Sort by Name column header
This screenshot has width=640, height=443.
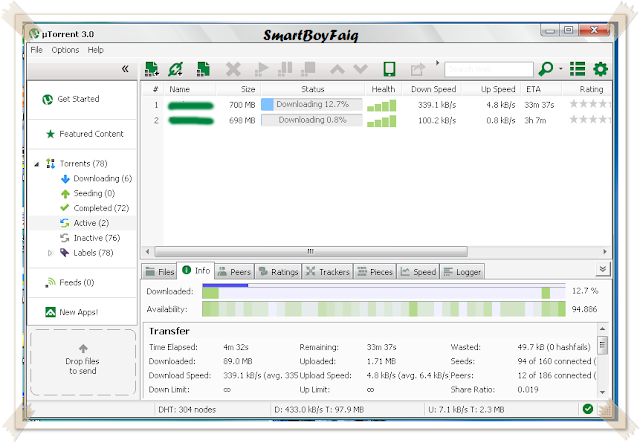pyautogui.click(x=189, y=89)
